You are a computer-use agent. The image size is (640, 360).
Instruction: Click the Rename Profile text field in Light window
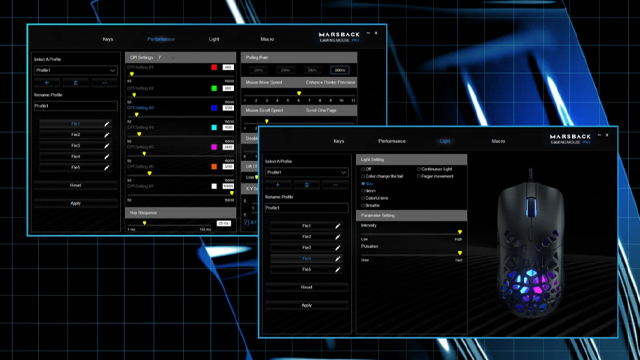(307, 208)
